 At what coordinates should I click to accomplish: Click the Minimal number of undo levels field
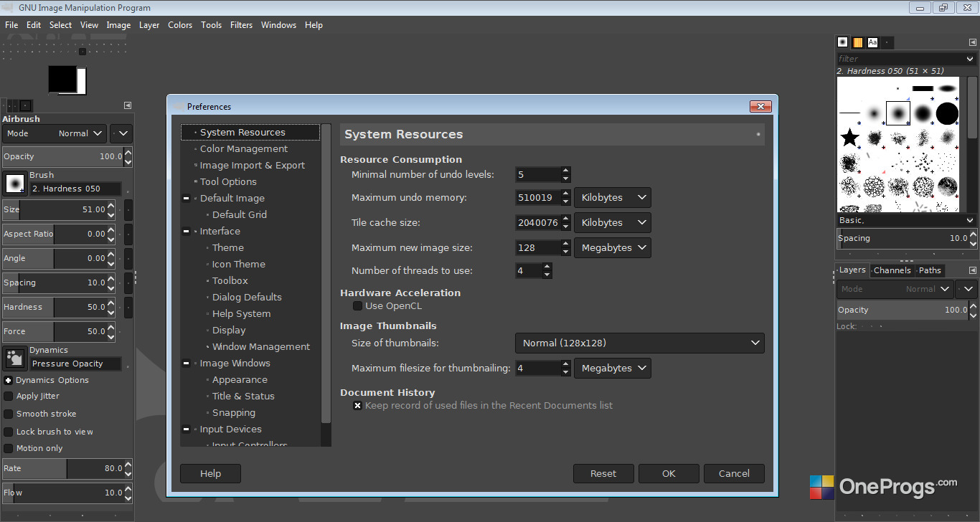click(x=538, y=174)
